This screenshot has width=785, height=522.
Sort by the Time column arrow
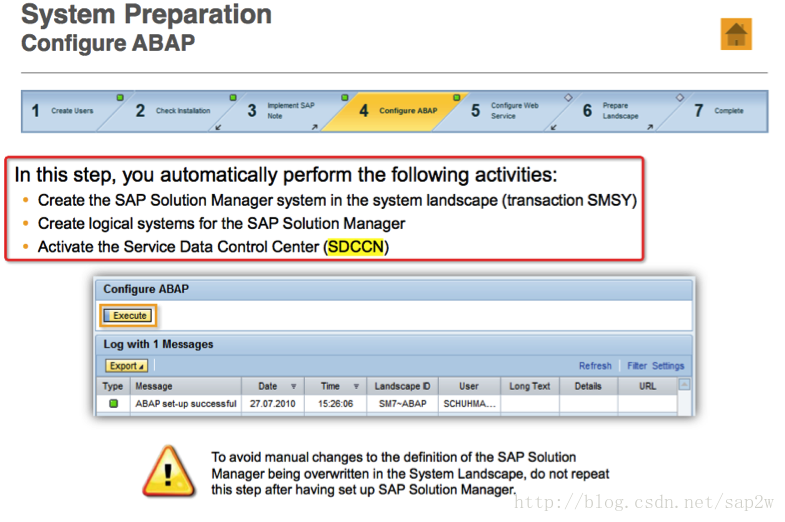coord(356,386)
